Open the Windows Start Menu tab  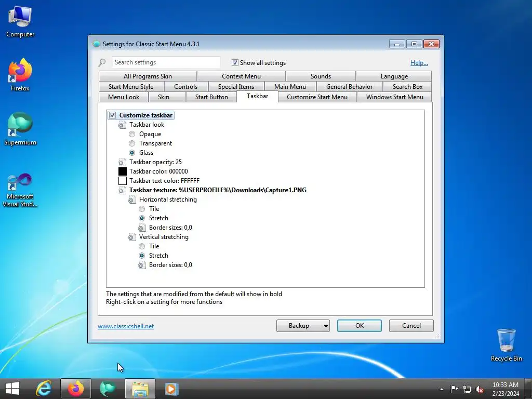(395, 97)
